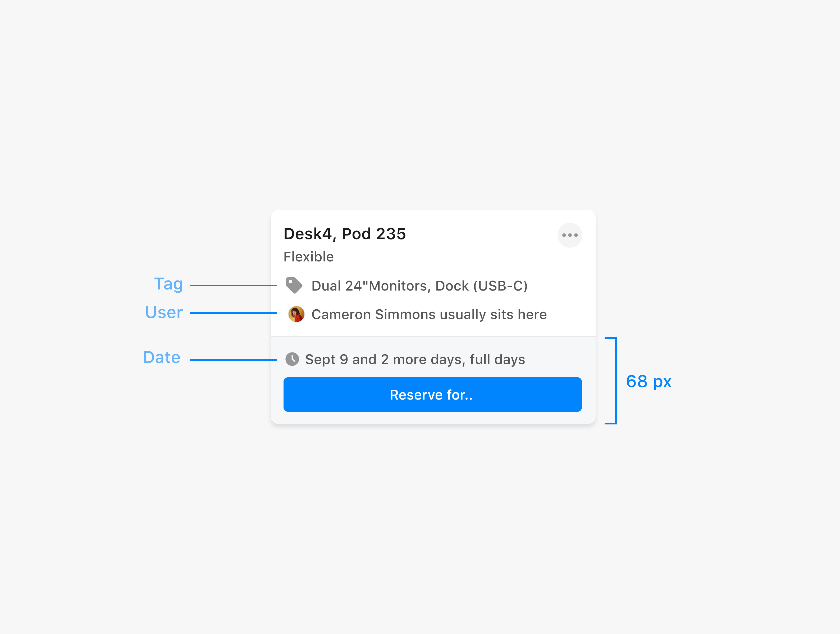Click the Flexible desk type label
The image size is (840, 634).
308,257
